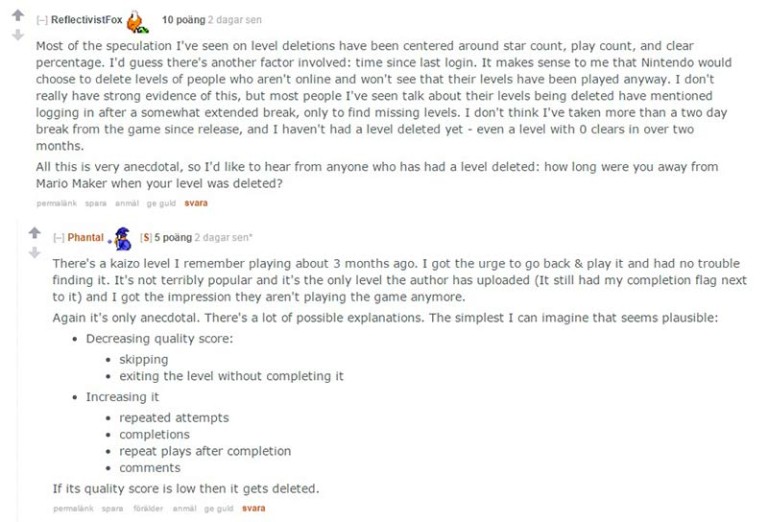Screen dimensions: 768x522
Task: Click anmäl under ReflectivistFox's comment
Action: click(x=127, y=203)
